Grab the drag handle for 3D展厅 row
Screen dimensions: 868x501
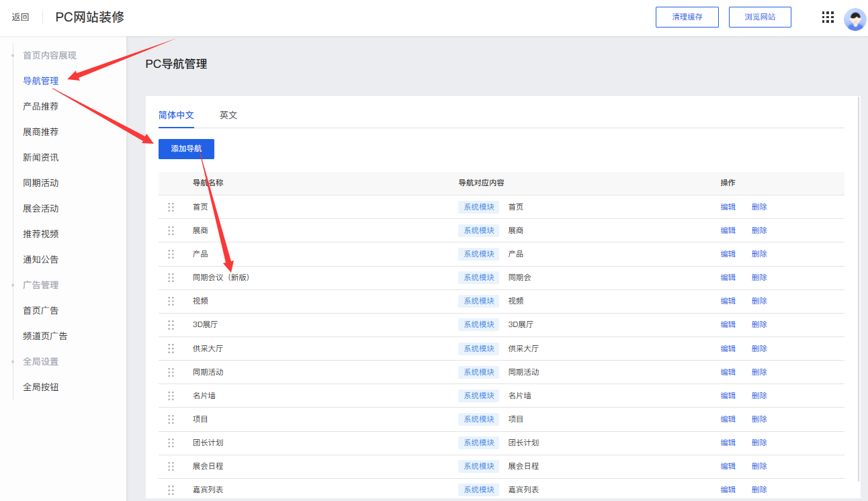point(171,324)
